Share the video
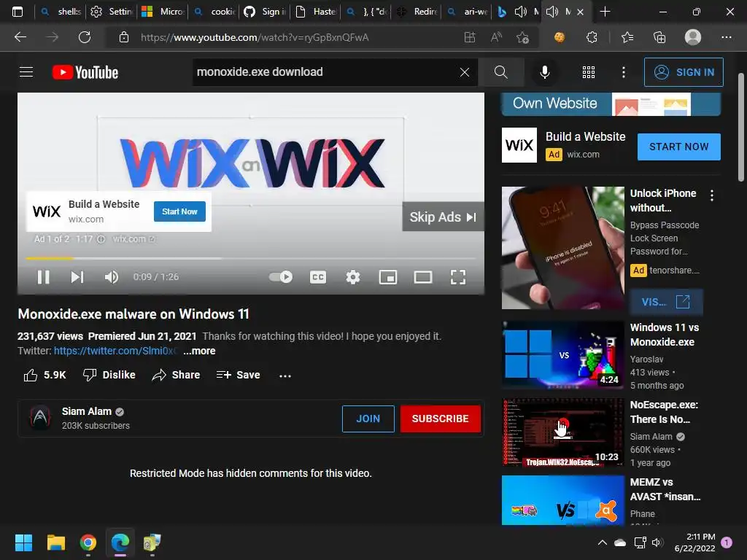 click(x=176, y=376)
